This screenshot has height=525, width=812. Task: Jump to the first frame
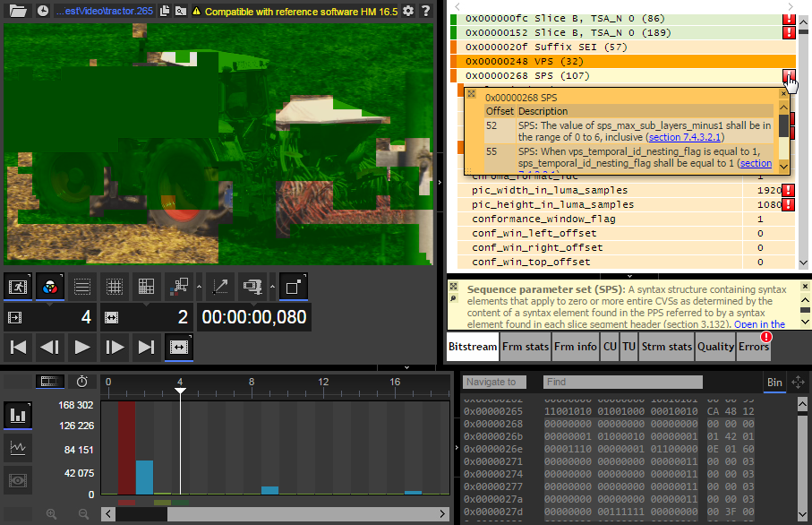pyautogui.click(x=18, y=348)
